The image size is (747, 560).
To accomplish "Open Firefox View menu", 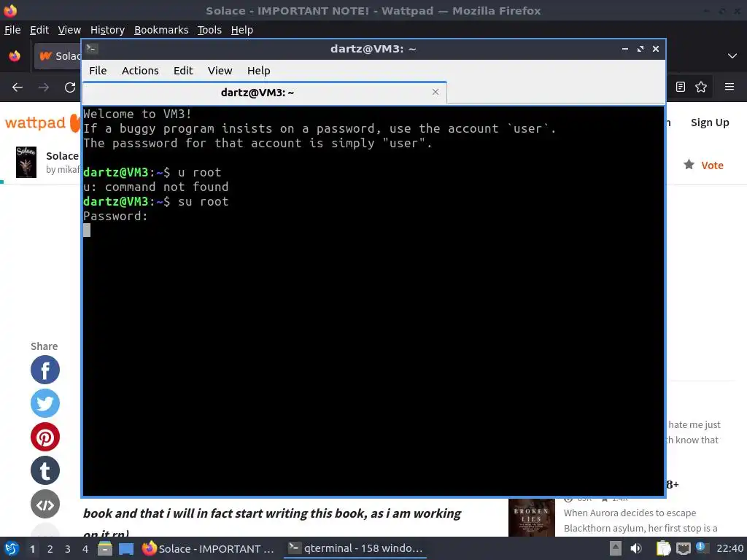I will pyautogui.click(x=69, y=30).
